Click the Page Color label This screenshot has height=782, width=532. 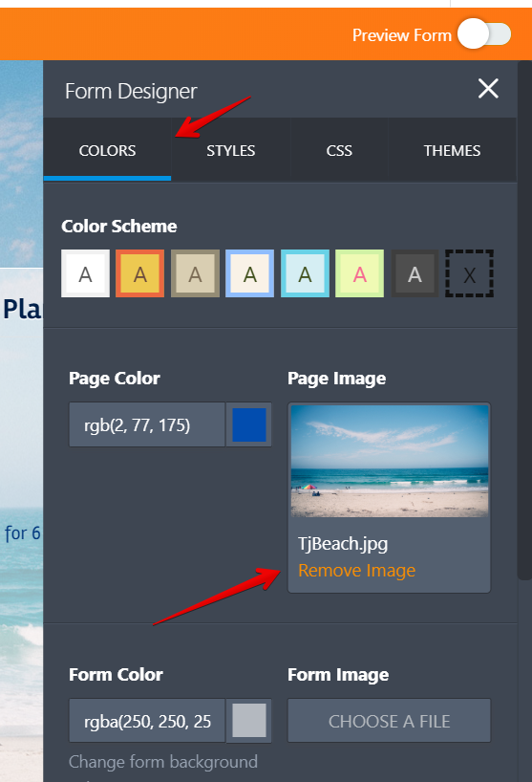click(x=115, y=378)
